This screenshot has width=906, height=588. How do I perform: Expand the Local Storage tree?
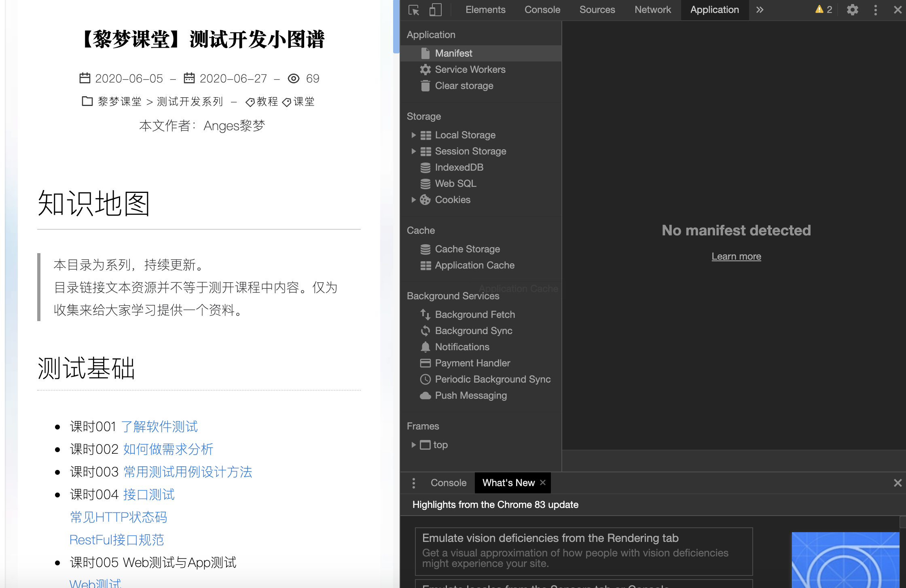point(413,135)
